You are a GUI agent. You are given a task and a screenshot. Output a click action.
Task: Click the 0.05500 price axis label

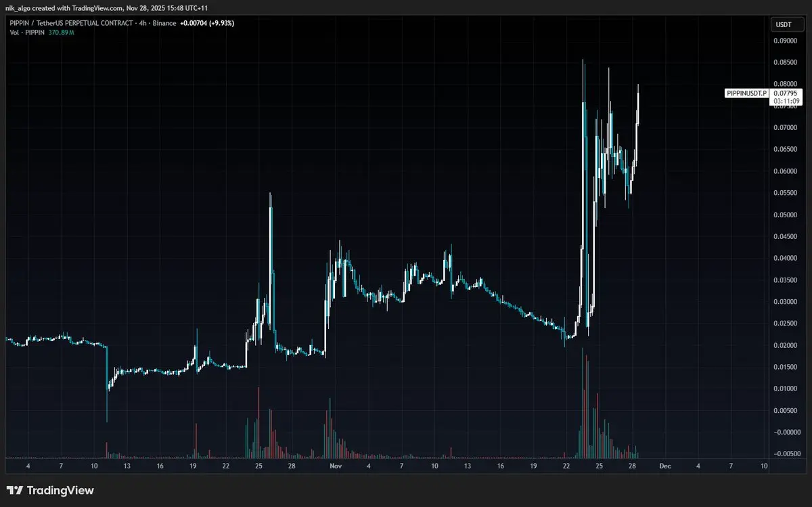[x=786, y=193]
